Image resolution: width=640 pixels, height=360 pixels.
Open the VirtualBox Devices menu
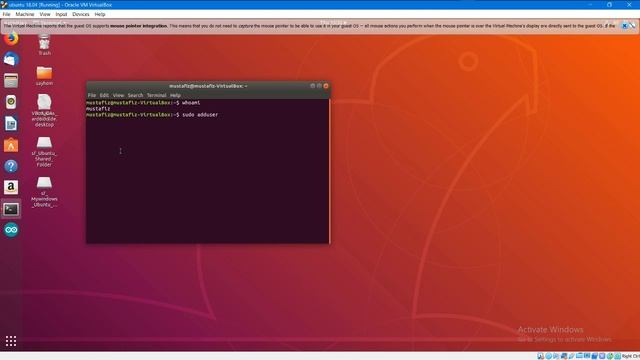point(81,14)
